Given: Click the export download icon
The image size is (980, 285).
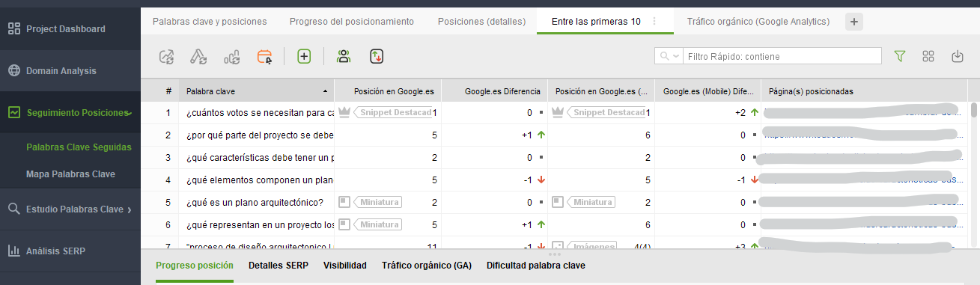Looking at the screenshot, I should [x=957, y=56].
